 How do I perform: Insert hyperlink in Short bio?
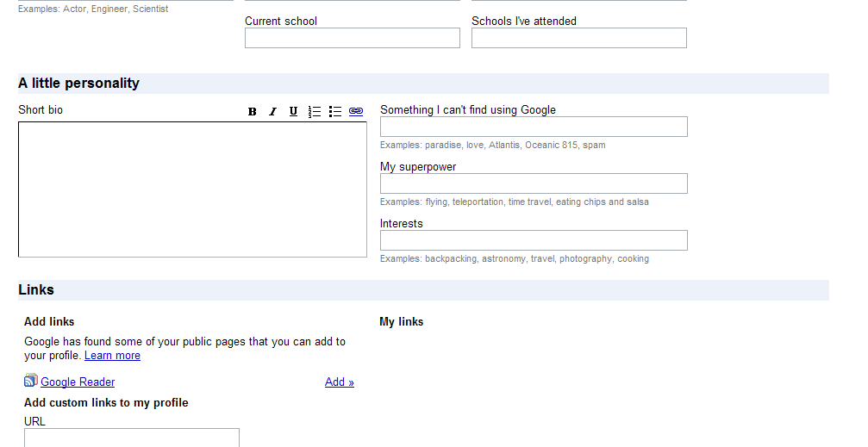click(356, 112)
